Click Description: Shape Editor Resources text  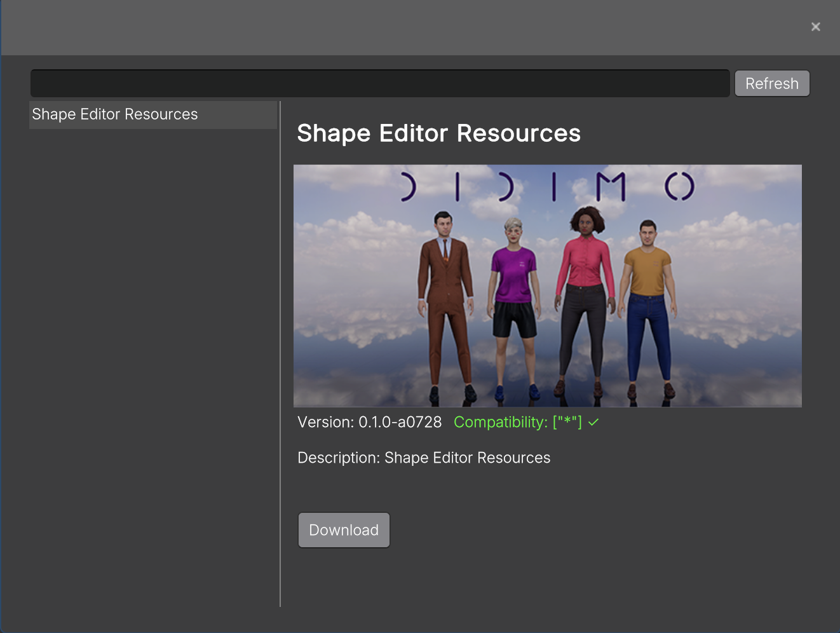424,458
